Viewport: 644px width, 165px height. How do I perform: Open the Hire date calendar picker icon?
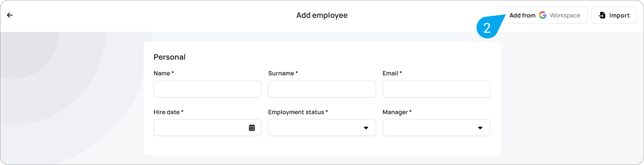(x=252, y=128)
